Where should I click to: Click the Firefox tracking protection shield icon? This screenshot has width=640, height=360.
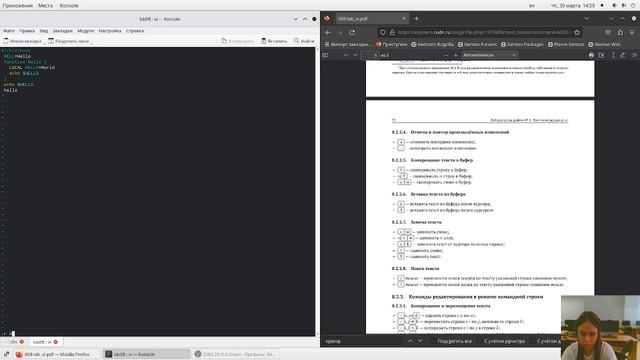[382, 32]
